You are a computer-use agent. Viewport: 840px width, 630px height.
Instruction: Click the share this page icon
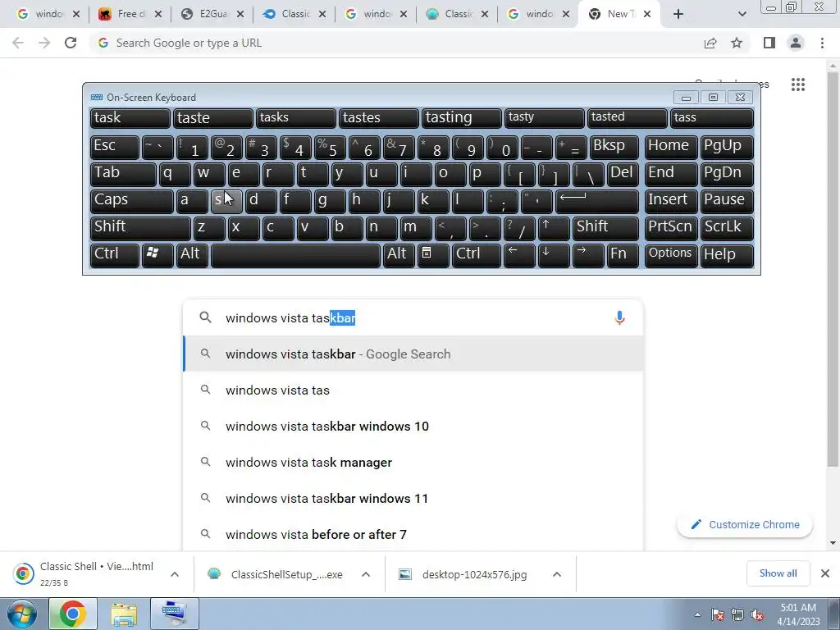(x=710, y=43)
